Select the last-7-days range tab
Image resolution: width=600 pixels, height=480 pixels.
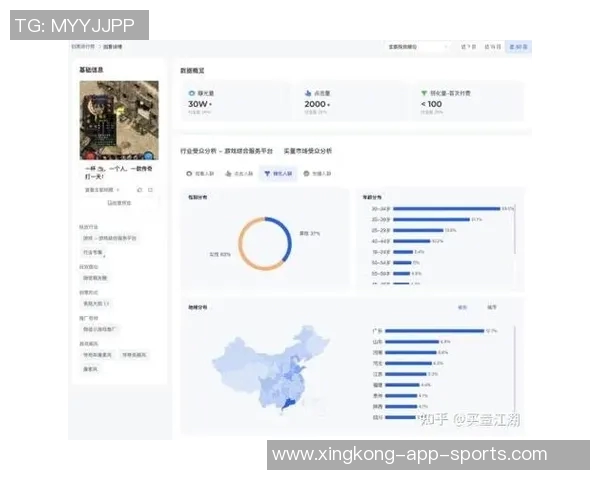(468, 47)
